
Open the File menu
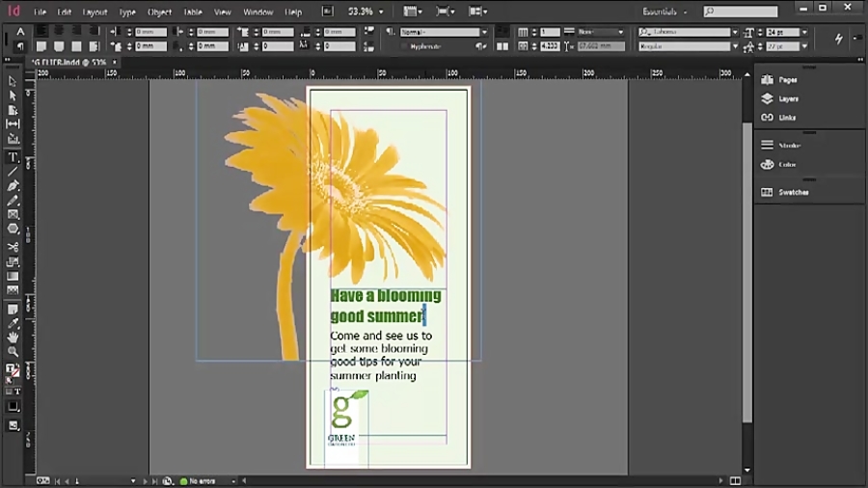[x=40, y=12]
